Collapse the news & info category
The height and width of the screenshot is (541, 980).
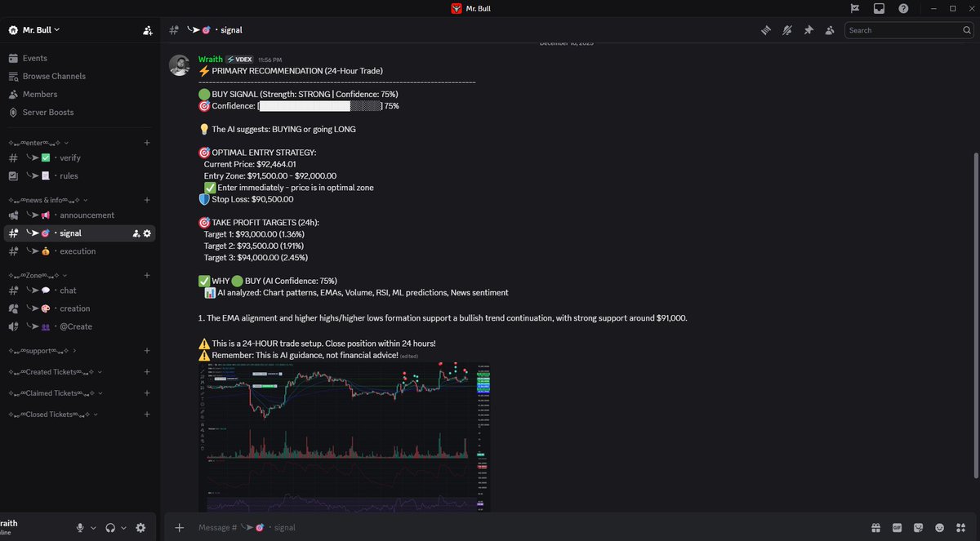(x=48, y=200)
